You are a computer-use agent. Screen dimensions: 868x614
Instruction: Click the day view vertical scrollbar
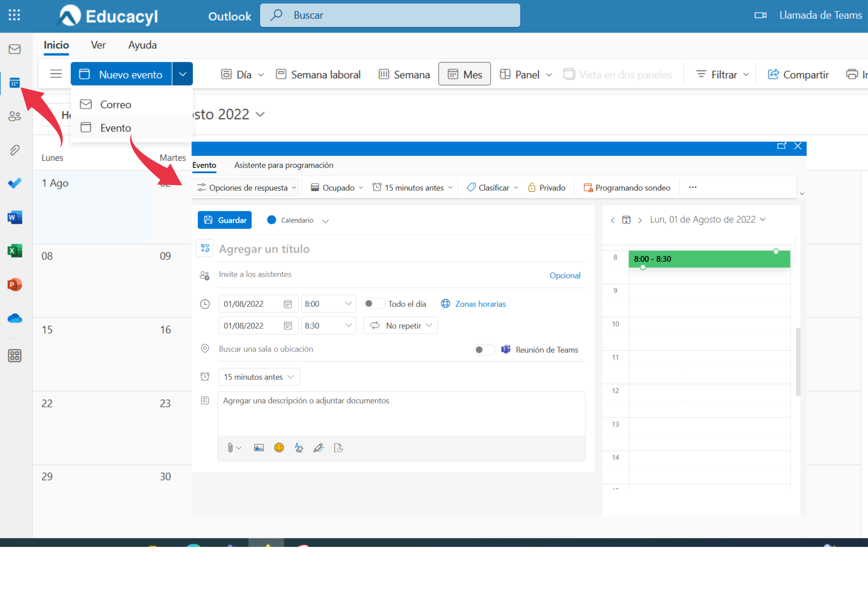pyautogui.click(x=798, y=362)
